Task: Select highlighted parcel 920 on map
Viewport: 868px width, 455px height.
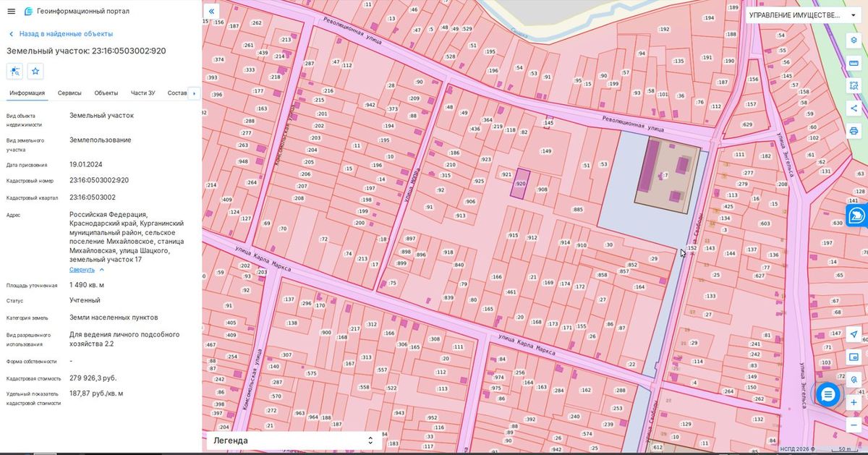Action: click(x=519, y=183)
